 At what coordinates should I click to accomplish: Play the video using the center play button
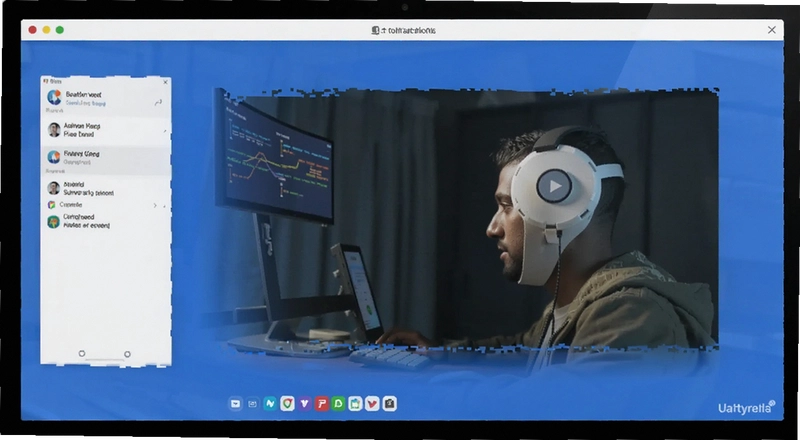[x=554, y=186]
